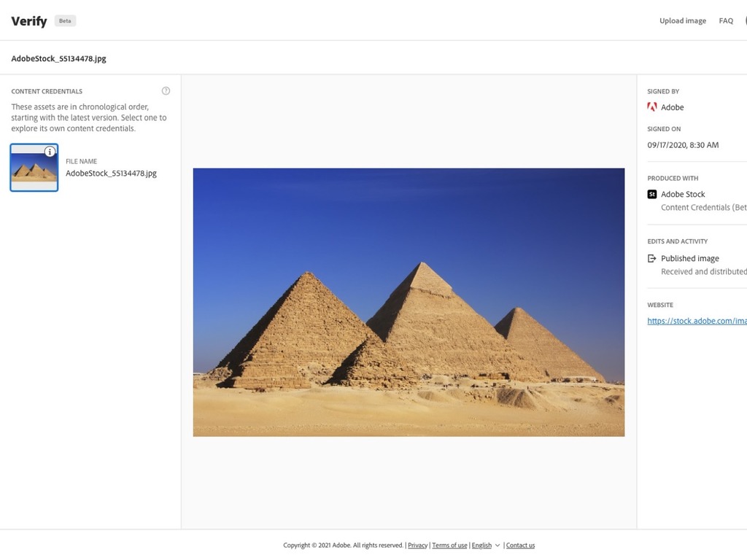The height and width of the screenshot is (560, 747).
Task: Click the Contact us footer link
Action: (x=520, y=545)
